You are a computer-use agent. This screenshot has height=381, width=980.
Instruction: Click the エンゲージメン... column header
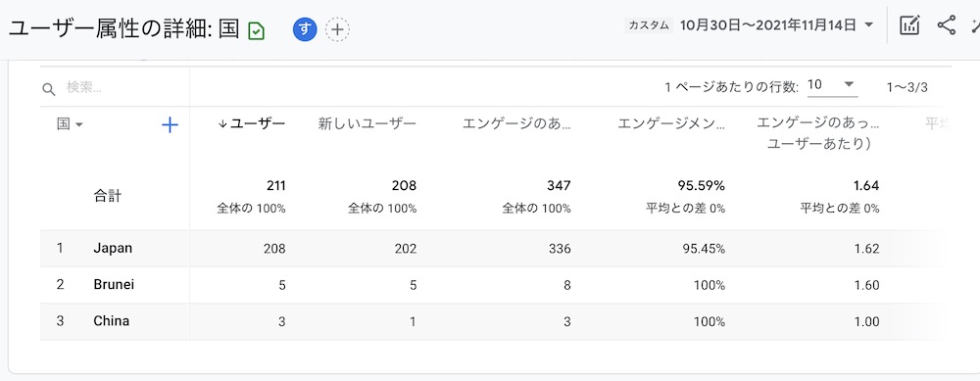click(x=671, y=123)
